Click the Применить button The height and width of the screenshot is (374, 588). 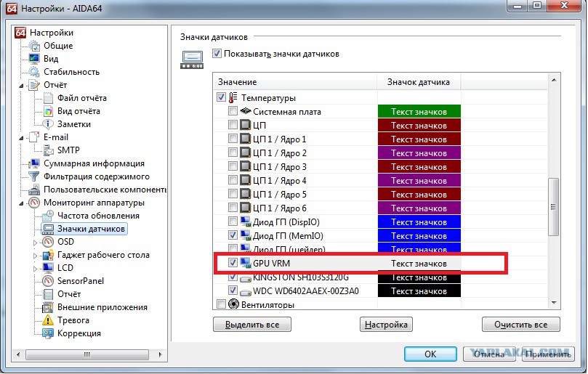[x=548, y=354]
